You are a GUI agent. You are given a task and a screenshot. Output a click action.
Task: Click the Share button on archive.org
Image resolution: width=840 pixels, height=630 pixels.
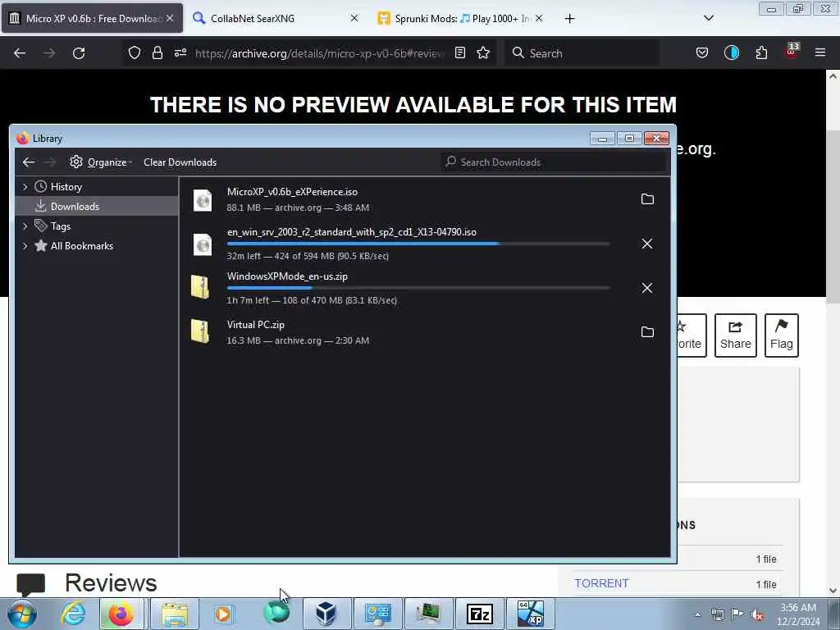tap(736, 336)
